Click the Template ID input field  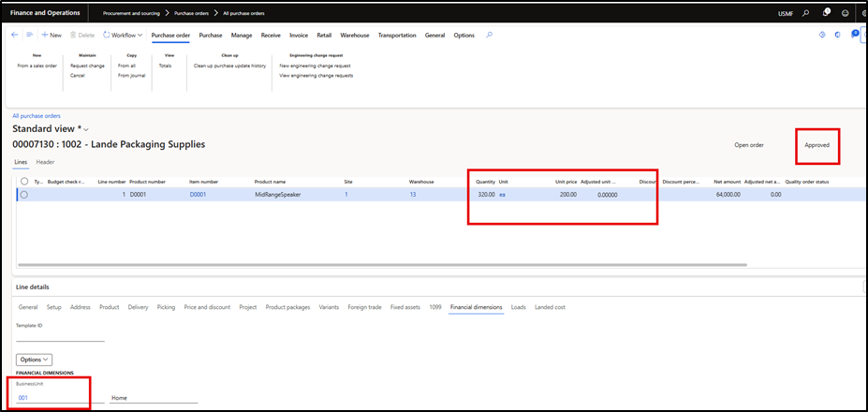pyautogui.click(x=60, y=337)
